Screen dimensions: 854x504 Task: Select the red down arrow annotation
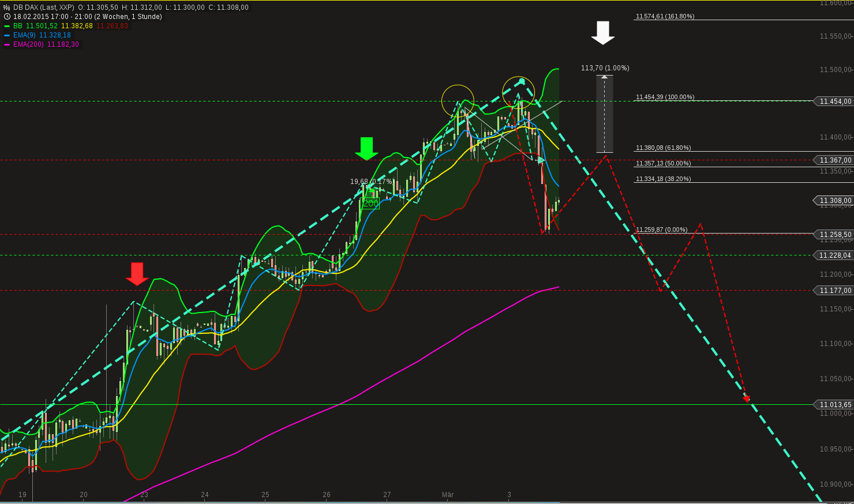137,273
